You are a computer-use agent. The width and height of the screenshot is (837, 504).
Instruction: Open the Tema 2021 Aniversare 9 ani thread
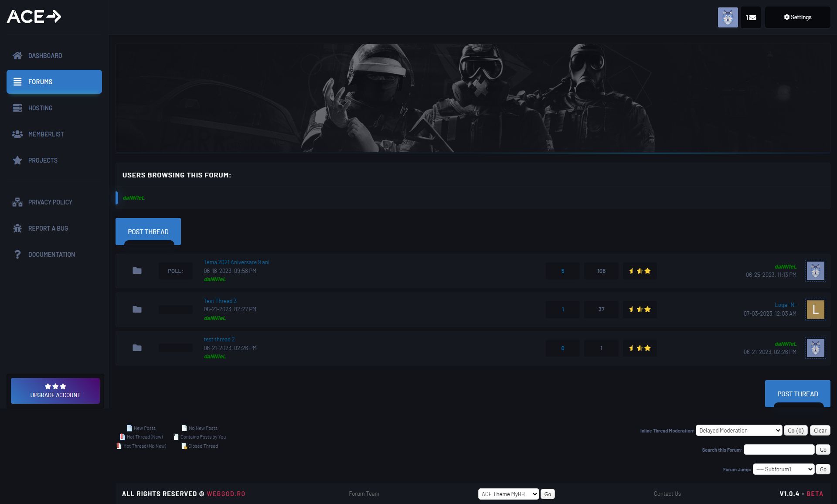(x=236, y=262)
